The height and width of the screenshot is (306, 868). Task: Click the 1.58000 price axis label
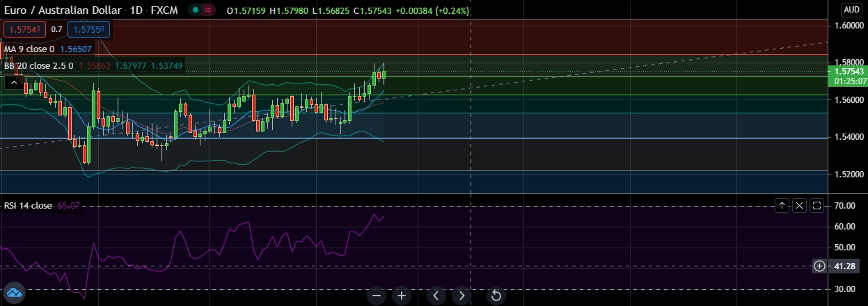(849, 63)
